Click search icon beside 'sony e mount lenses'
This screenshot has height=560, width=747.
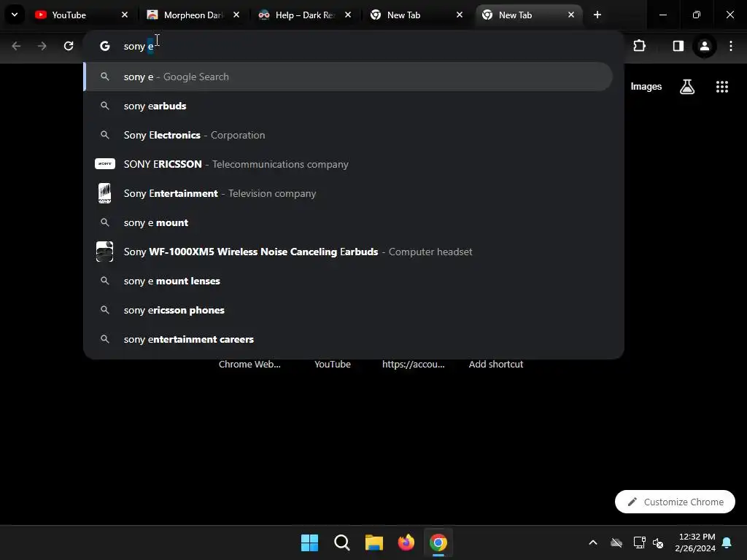[105, 281]
